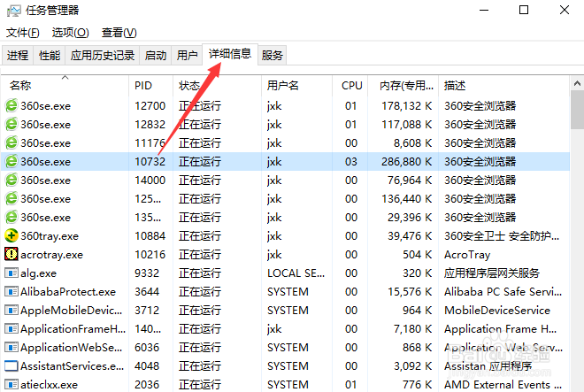Switch to the 服务 tab
584x392 pixels.
click(272, 56)
